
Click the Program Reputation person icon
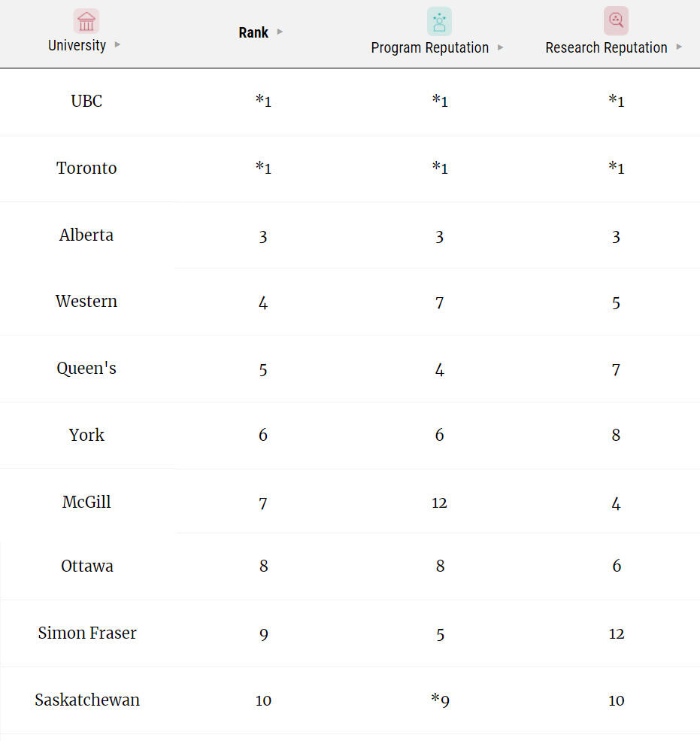(439, 22)
